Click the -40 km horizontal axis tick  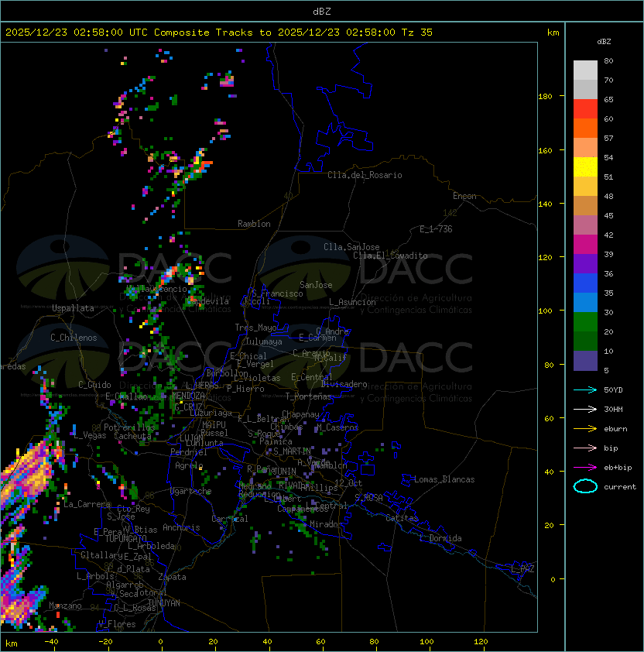coord(52,642)
